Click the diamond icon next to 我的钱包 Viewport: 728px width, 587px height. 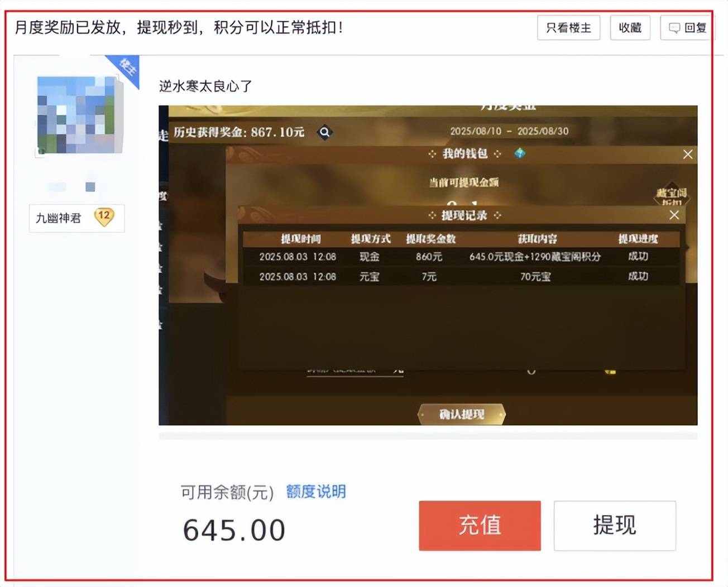520,153
